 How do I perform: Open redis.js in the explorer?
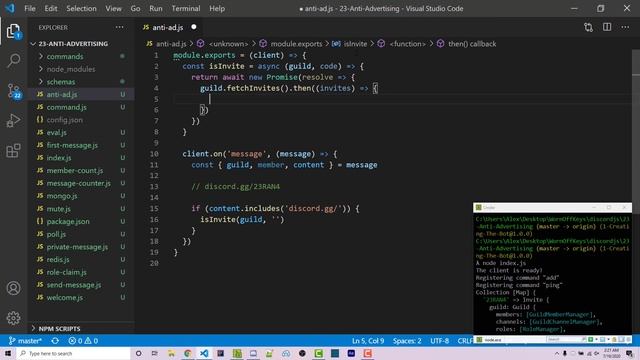tap(58, 259)
